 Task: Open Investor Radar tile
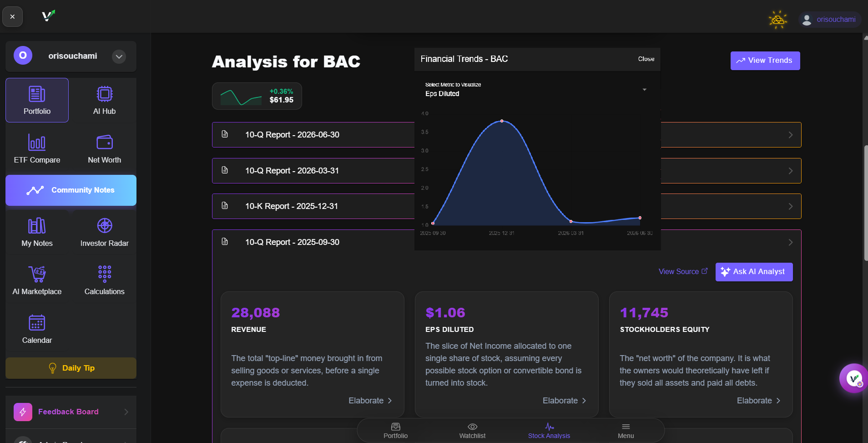[104, 232]
